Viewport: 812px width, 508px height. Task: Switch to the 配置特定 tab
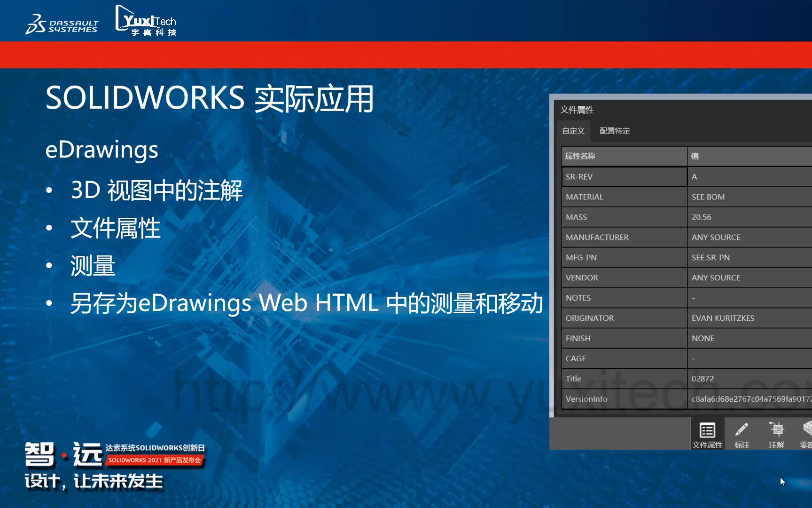pyautogui.click(x=614, y=131)
